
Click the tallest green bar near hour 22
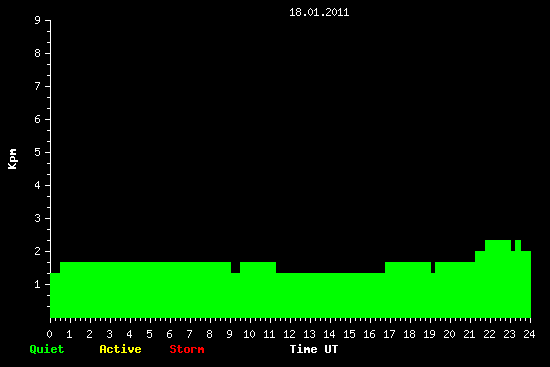coord(498,279)
